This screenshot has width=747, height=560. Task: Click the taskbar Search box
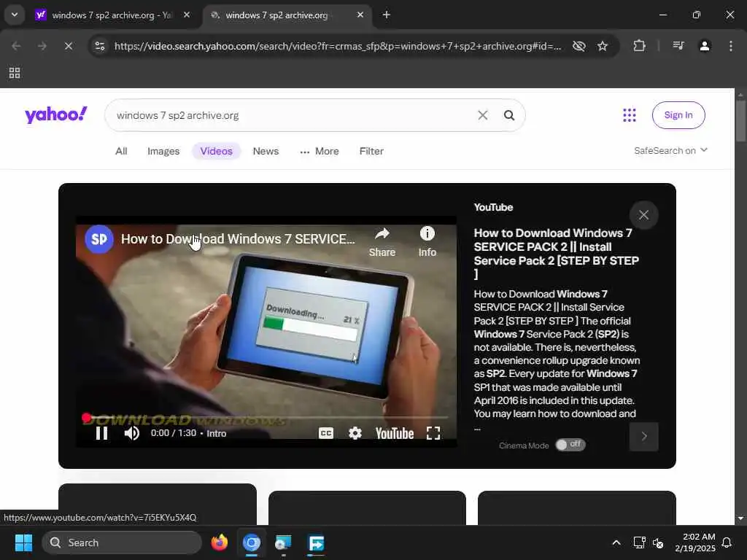122,542
